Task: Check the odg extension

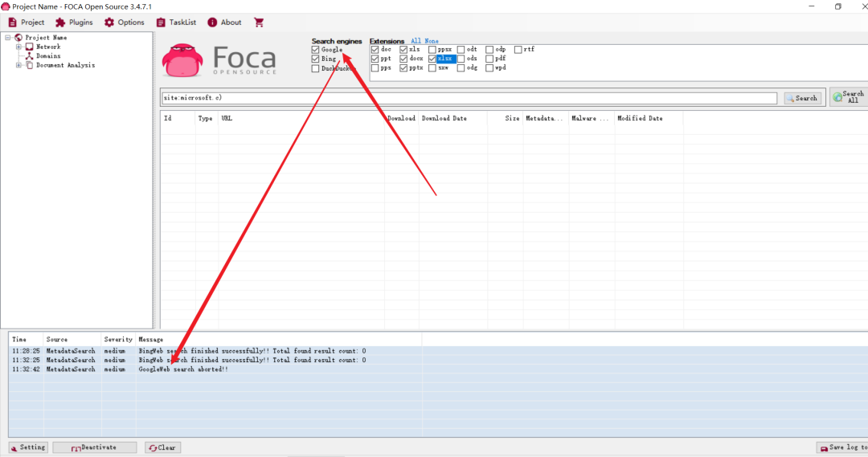Action: pyautogui.click(x=461, y=68)
